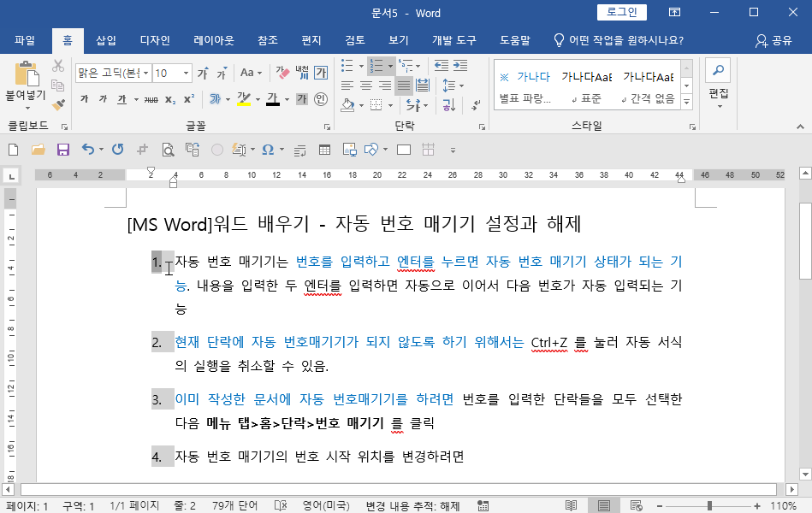812x513 pixels.
Task: Toggle italic formatting
Action: click(103, 99)
